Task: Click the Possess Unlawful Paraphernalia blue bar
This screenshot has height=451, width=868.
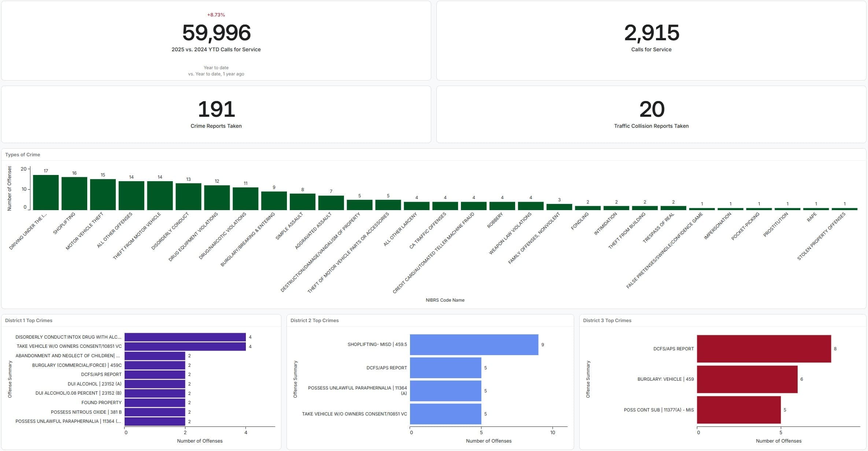Action: coord(445,391)
